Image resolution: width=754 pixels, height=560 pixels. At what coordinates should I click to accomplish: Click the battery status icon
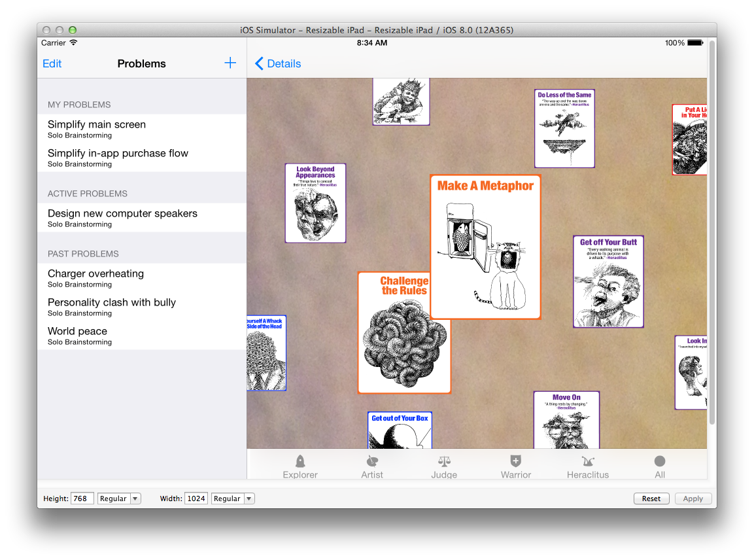point(695,43)
